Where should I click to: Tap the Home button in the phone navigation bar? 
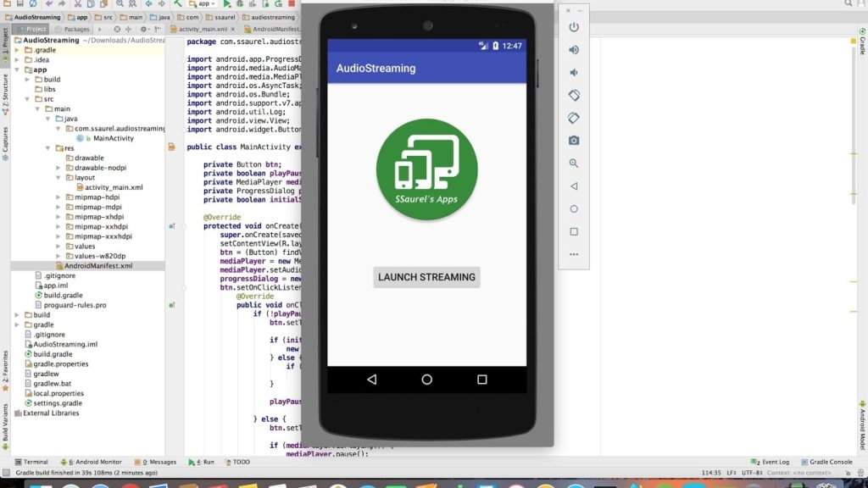[427, 379]
